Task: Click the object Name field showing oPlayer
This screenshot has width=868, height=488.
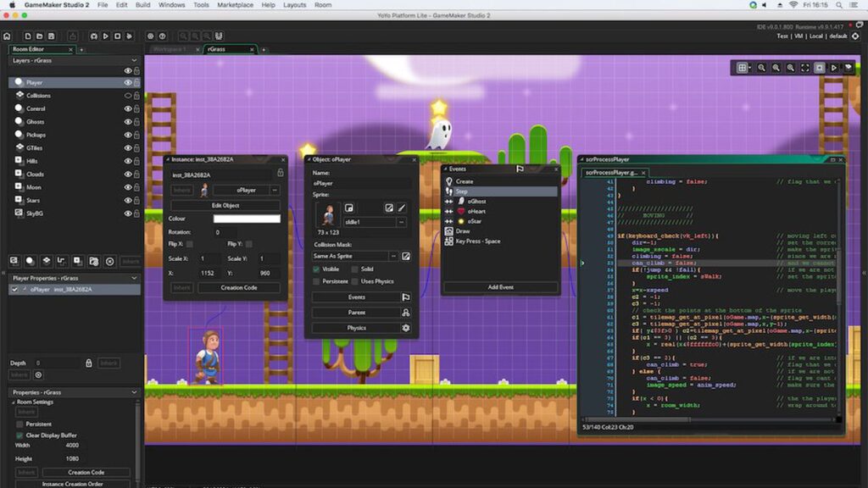Action: pyautogui.click(x=361, y=183)
